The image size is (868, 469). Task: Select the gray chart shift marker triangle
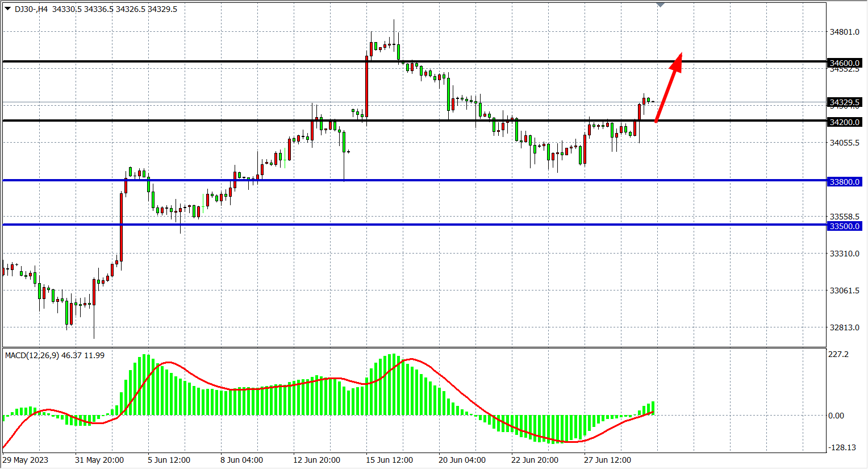tap(660, 5)
